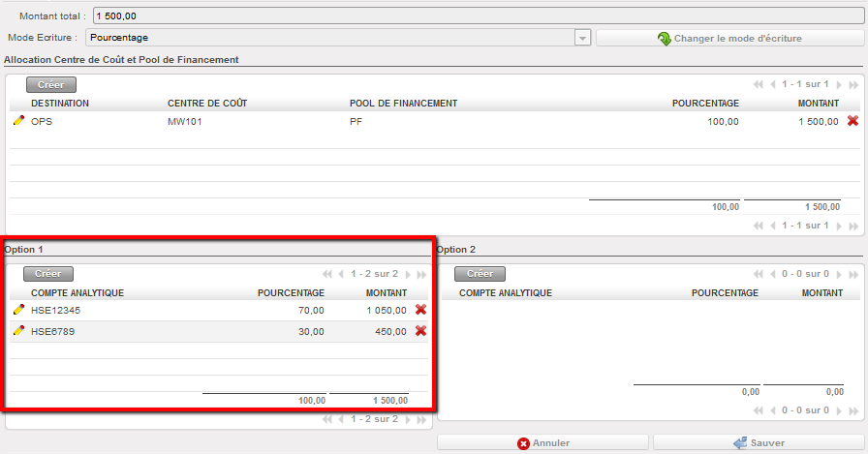First page arrow in Option 1 bottom pager

point(327,420)
